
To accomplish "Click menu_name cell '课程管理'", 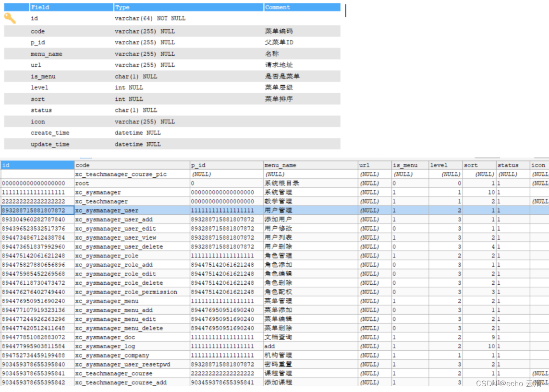I will [311, 373].
